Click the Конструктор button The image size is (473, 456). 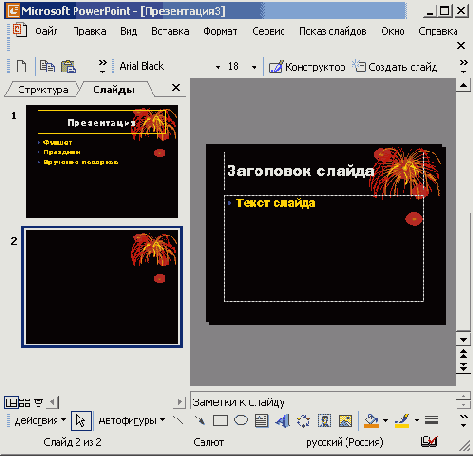307,67
